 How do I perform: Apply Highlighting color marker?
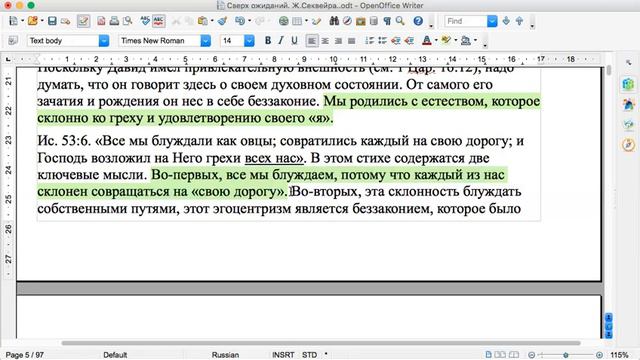click(446, 40)
